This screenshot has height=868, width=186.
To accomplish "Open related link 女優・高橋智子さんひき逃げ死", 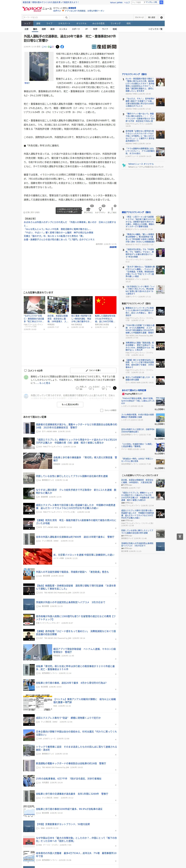I will tap(59, 240).
